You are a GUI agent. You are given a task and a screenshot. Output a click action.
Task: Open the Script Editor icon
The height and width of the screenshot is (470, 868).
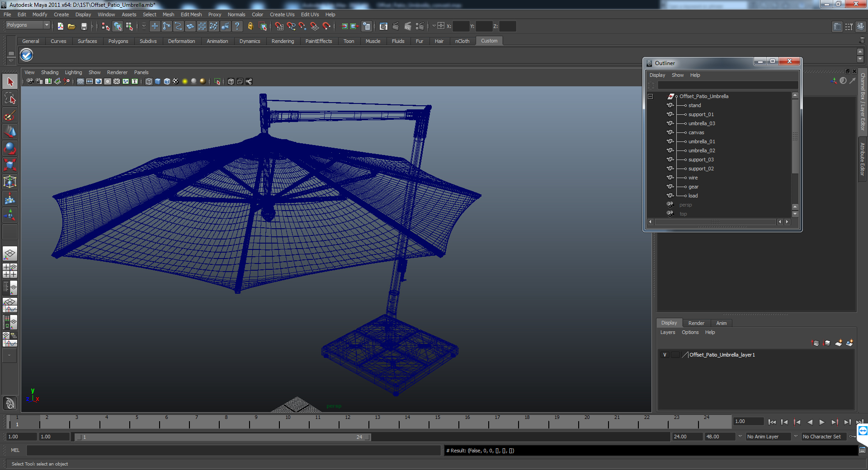[862, 450]
